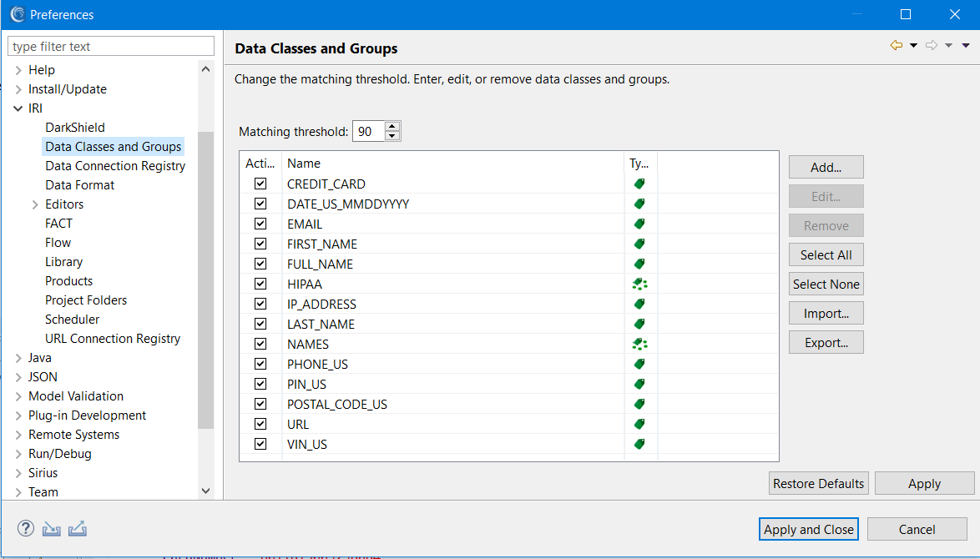This screenshot has height=559, width=980.
Task: Increase matching threshold with up spinner arrow
Action: (x=391, y=126)
